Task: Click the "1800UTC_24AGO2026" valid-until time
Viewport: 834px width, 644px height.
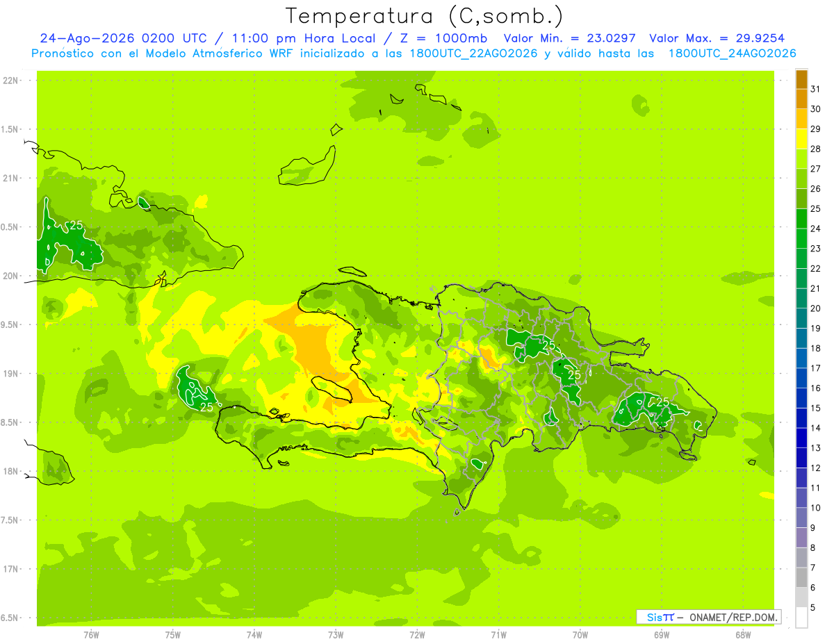Action: (732, 53)
